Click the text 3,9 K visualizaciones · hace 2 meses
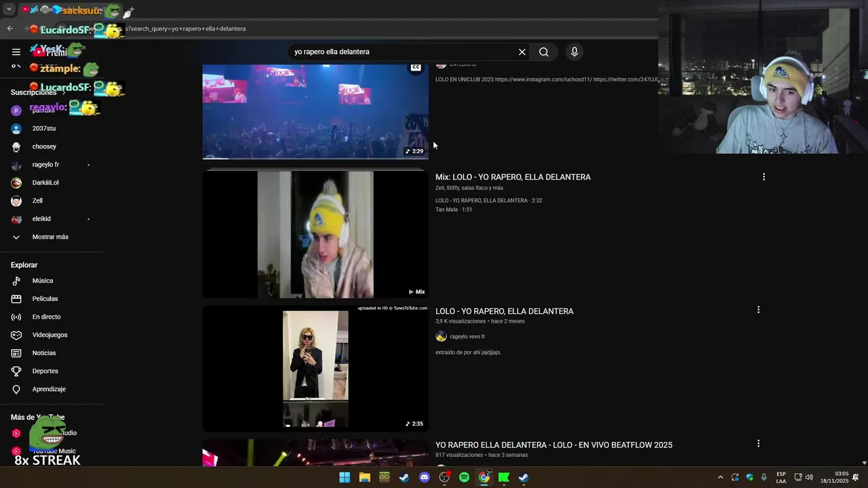The height and width of the screenshot is (488, 868). (479, 321)
